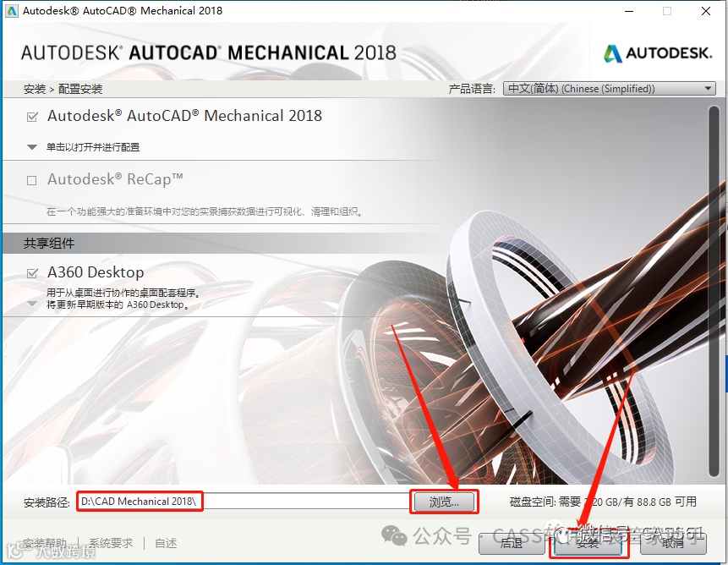Expand AutoCAD Mechanical configuration arrow
Viewport: 728px width, 565px height.
[32, 147]
